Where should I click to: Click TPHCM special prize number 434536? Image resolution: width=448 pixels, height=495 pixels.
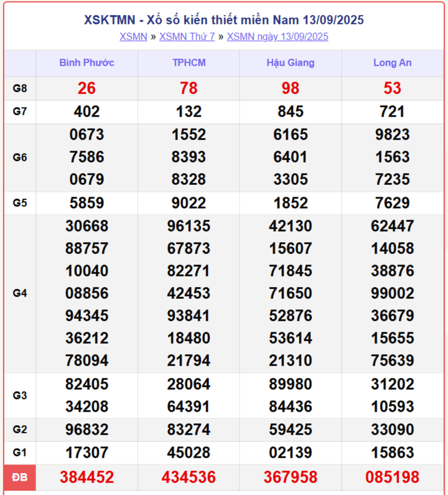click(189, 478)
